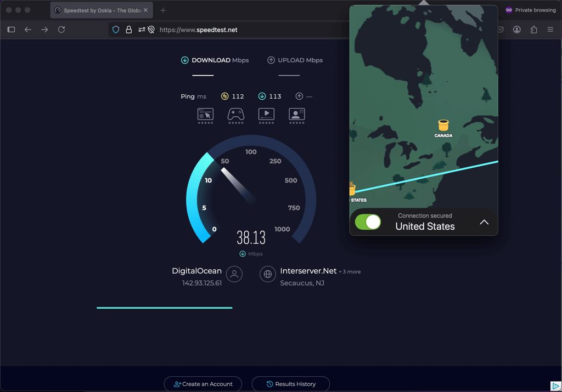562x392 pixels.
Task: Open the '+ 3 more' servers link
Action: (x=350, y=272)
